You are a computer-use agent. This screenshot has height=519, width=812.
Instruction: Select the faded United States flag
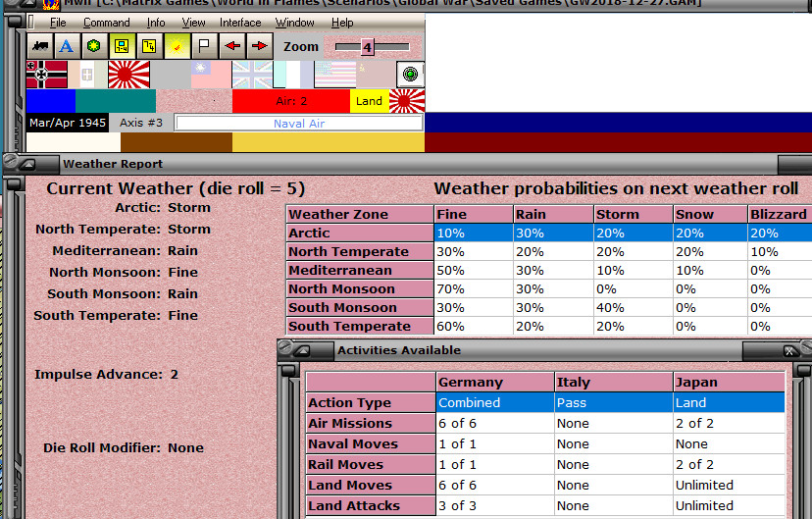(334, 74)
